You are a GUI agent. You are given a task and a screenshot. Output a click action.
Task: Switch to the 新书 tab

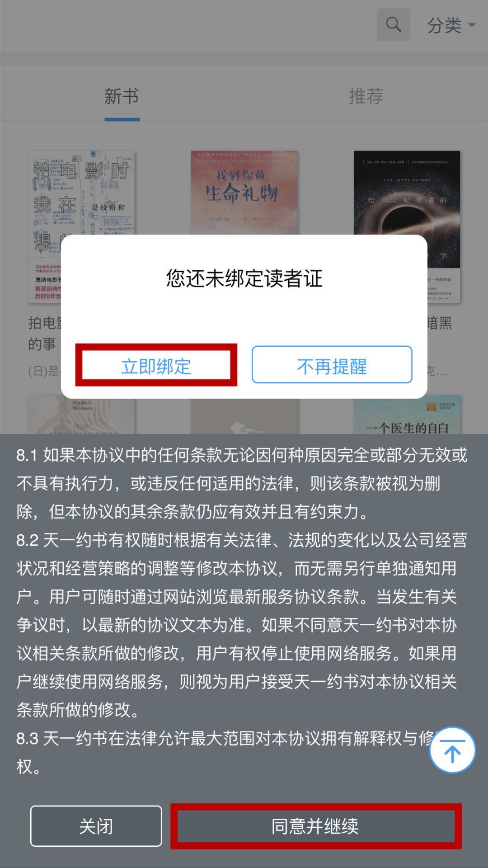(x=122, y=96)
